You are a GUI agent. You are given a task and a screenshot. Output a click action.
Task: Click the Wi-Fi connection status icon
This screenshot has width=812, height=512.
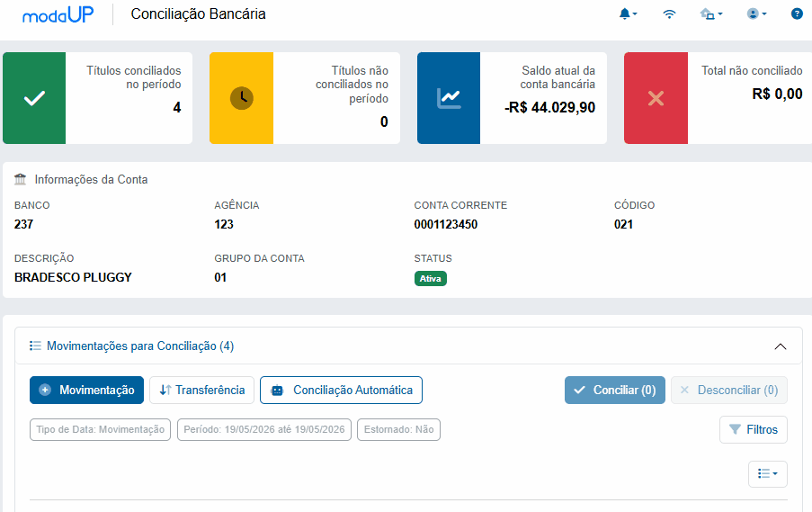tap(669, 14)
